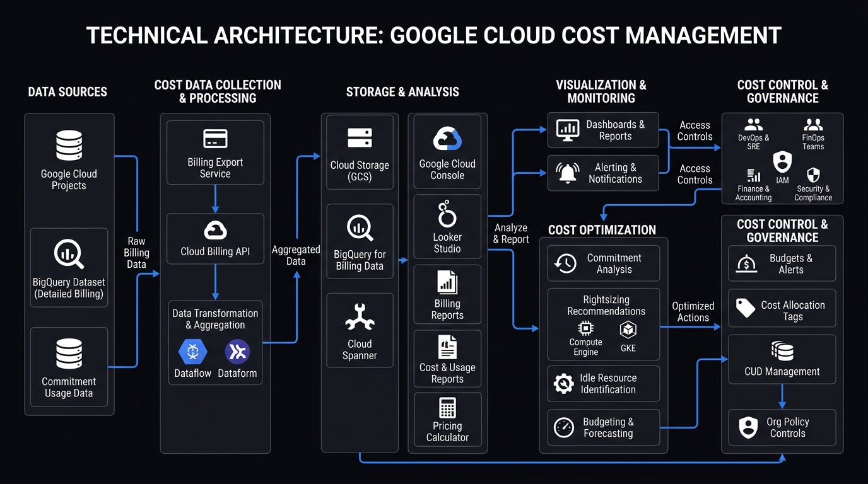Click the "Analyze & Report" label
Image resolution: width=868 pixels, height=484 pixels.
pos(511,233)
